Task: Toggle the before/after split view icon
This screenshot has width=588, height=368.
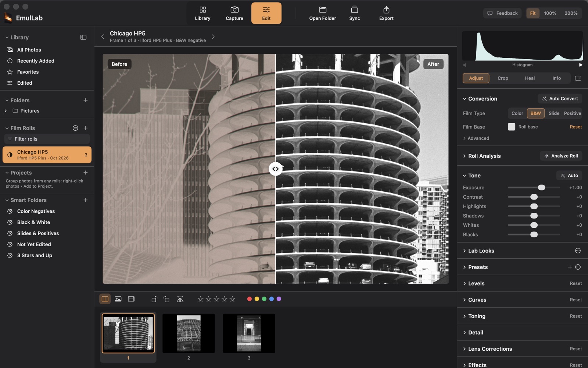Action: pos(105,299)
